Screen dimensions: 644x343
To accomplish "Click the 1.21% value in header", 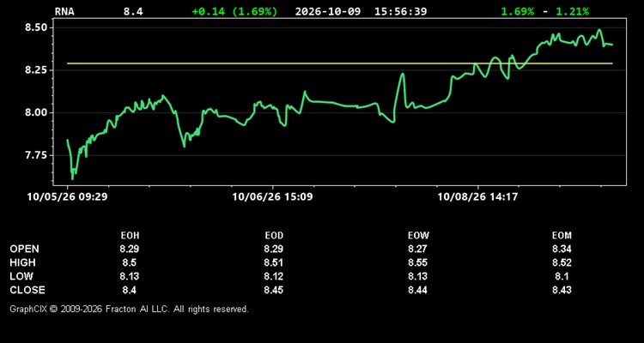I will 572,11.
